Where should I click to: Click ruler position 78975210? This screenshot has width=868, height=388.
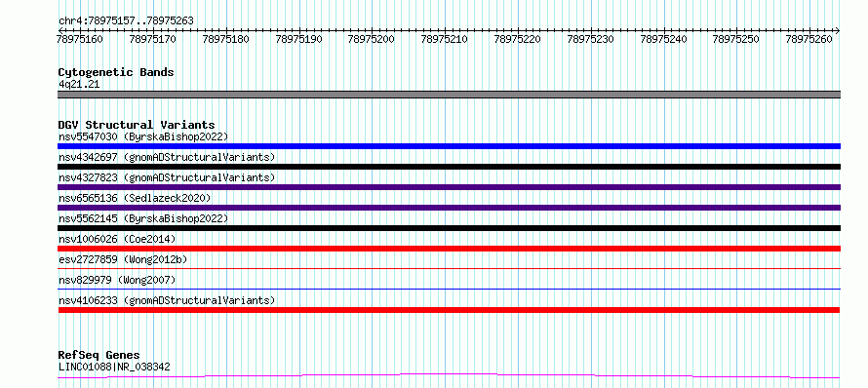[445, 39]
